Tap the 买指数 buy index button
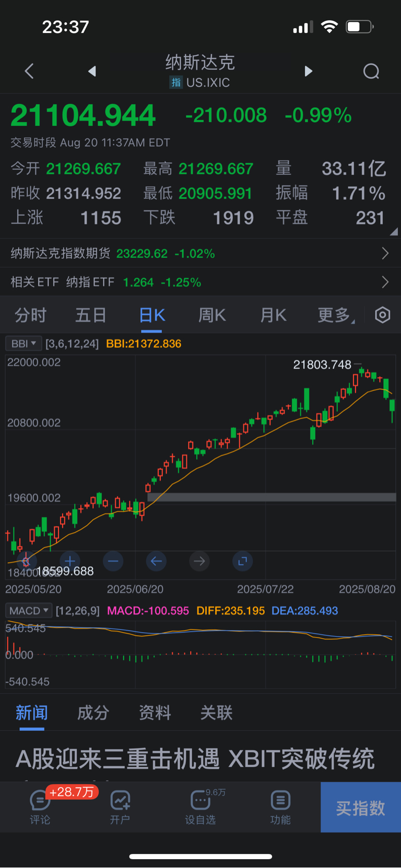Image resolution: width=401 pixels, height=868 pixels. [x=361, y=807]
